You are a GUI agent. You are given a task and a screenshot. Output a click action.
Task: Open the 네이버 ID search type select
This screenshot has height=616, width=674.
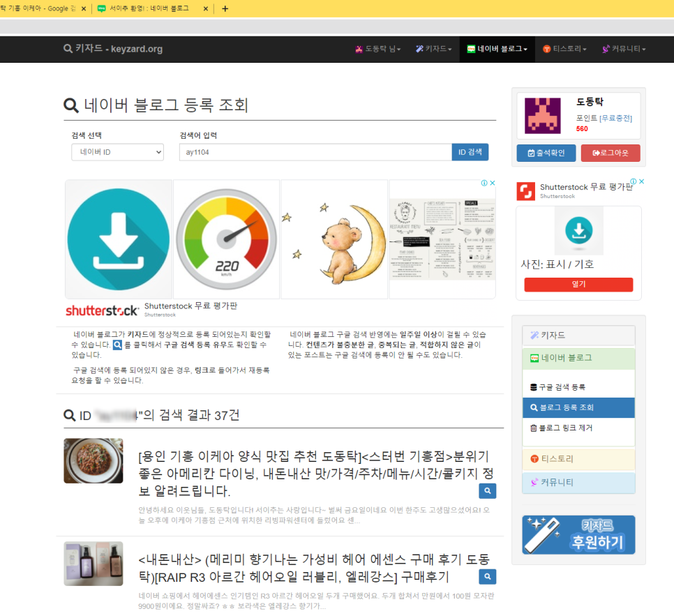click(x=117, y=152)
